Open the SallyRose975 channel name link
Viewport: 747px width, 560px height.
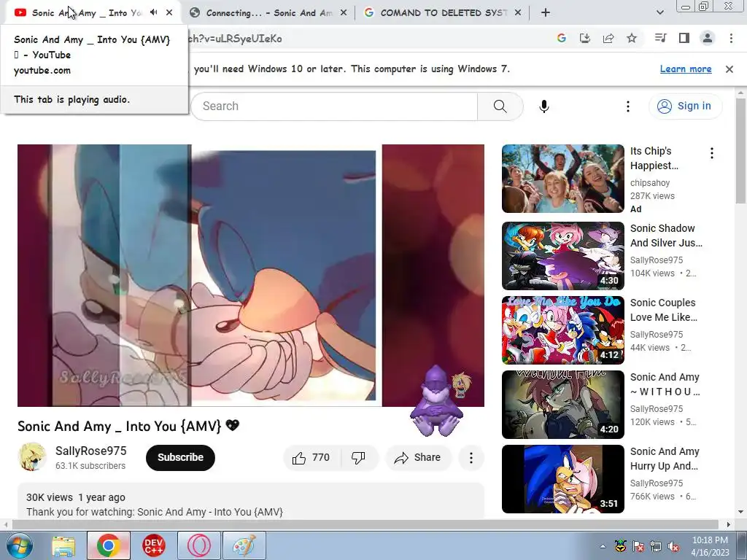click(x=91, y=451)
